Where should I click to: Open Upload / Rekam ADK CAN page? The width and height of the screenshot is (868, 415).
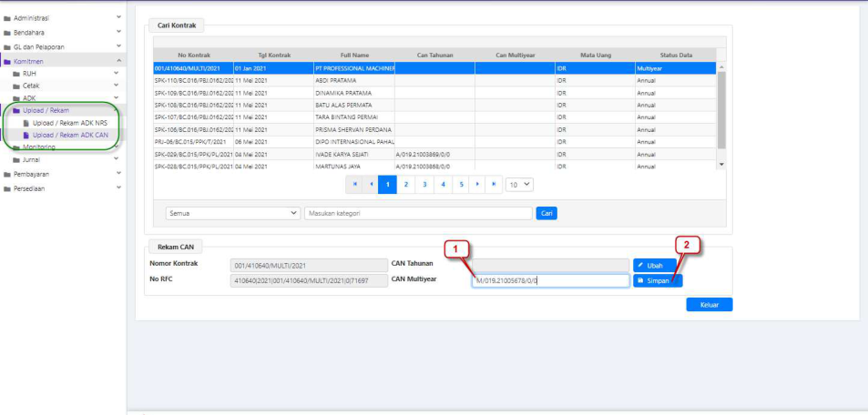pos(69,135)
